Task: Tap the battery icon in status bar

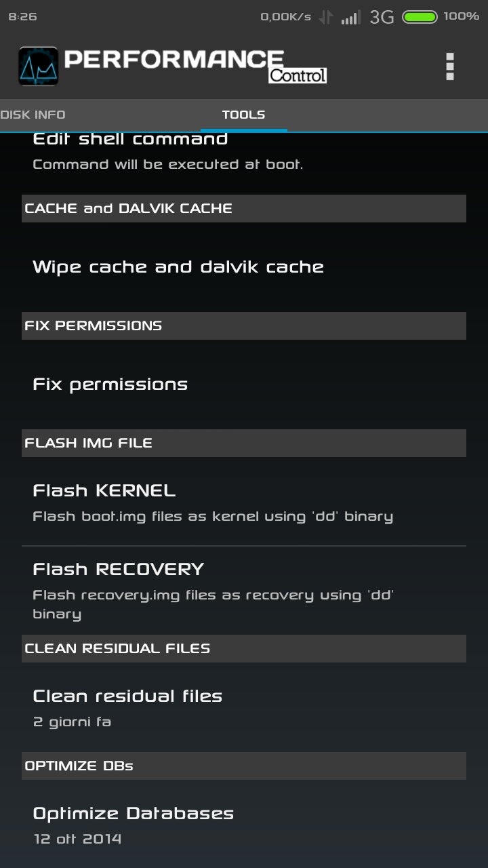Action: click(420, 17)
